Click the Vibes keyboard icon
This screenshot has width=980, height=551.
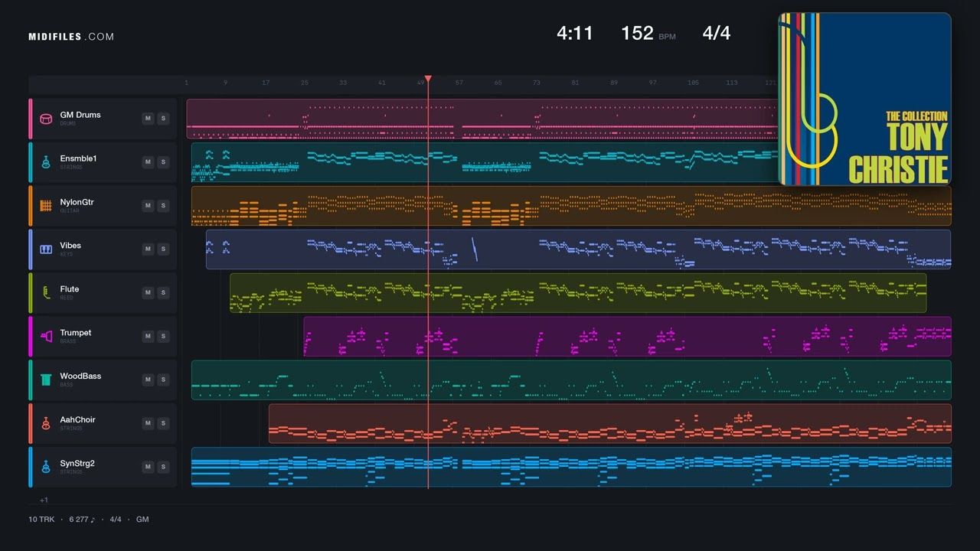46,249
